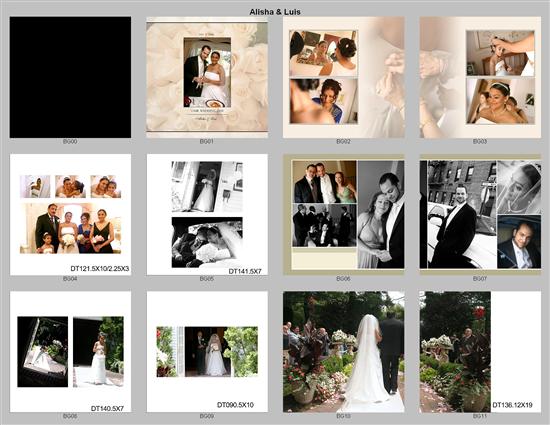Select the black BG00 page thumbnail
The height and width of the screenshot is (425, 550).
pos(70,77)
